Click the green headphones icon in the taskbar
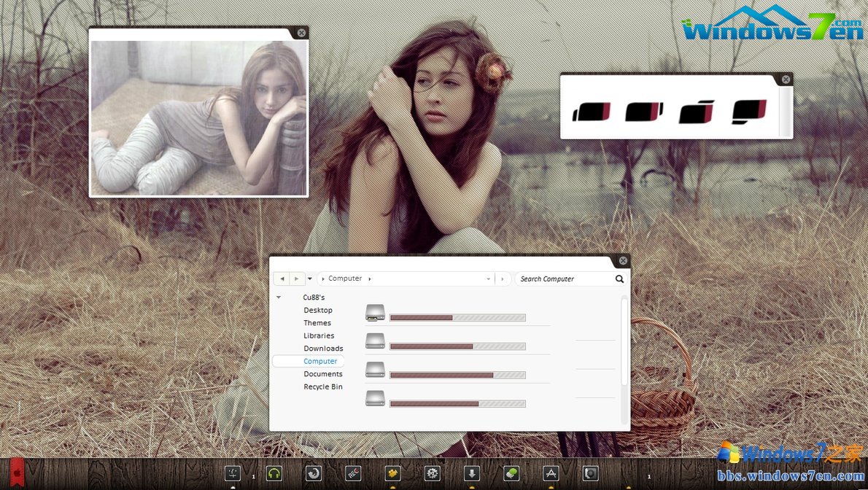This screenshot has width=868, height=490. (274, 473)
